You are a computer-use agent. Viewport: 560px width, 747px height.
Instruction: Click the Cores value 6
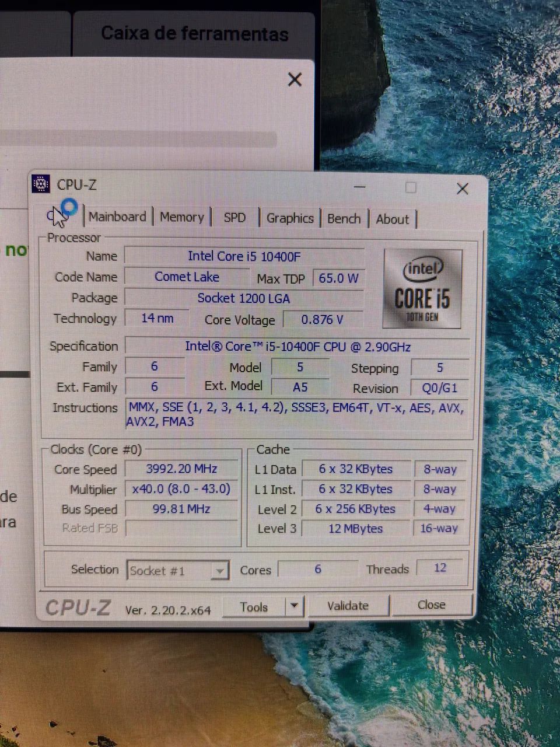coord(318,568)
